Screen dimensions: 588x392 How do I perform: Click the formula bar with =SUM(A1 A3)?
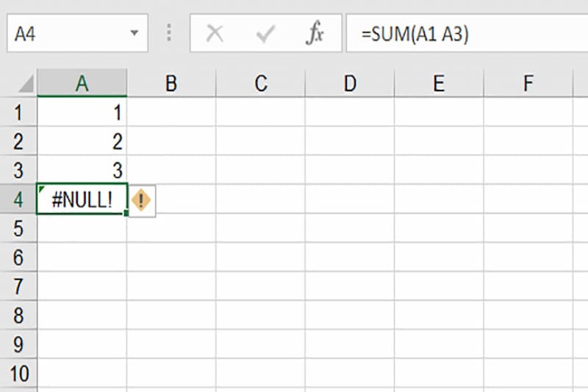click(463, 34)
